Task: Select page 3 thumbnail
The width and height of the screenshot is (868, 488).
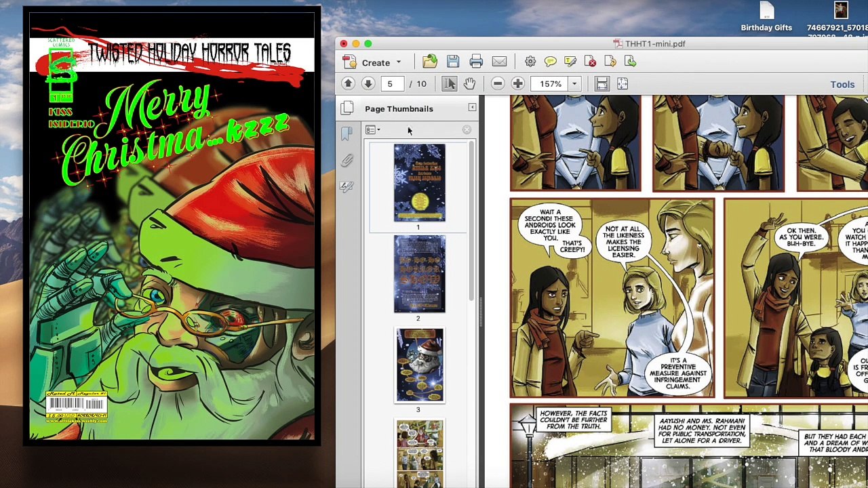Action: (x=420, y=365)
